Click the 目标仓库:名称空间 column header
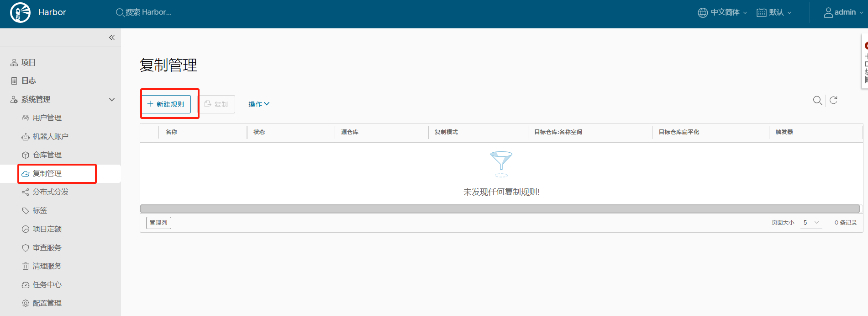 (x=558, y=132)
